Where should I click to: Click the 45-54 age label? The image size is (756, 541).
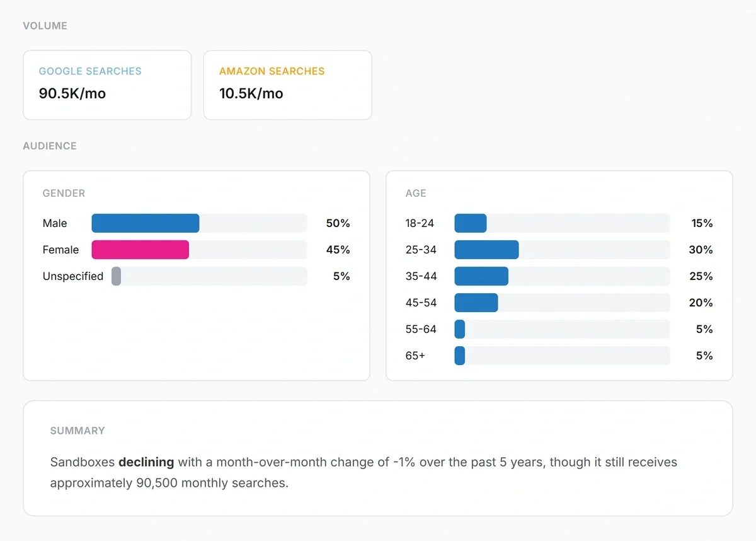coord(421,303)
